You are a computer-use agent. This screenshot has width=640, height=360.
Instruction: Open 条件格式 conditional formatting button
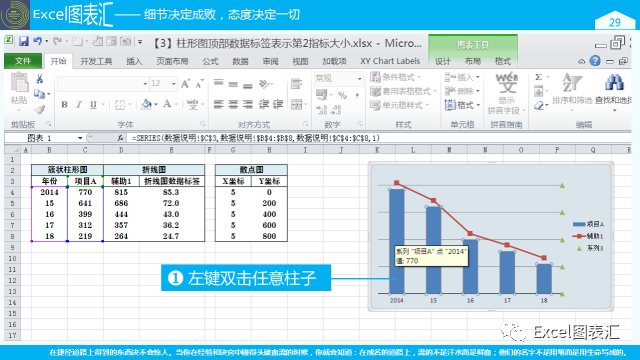click(x=396, y=77)
